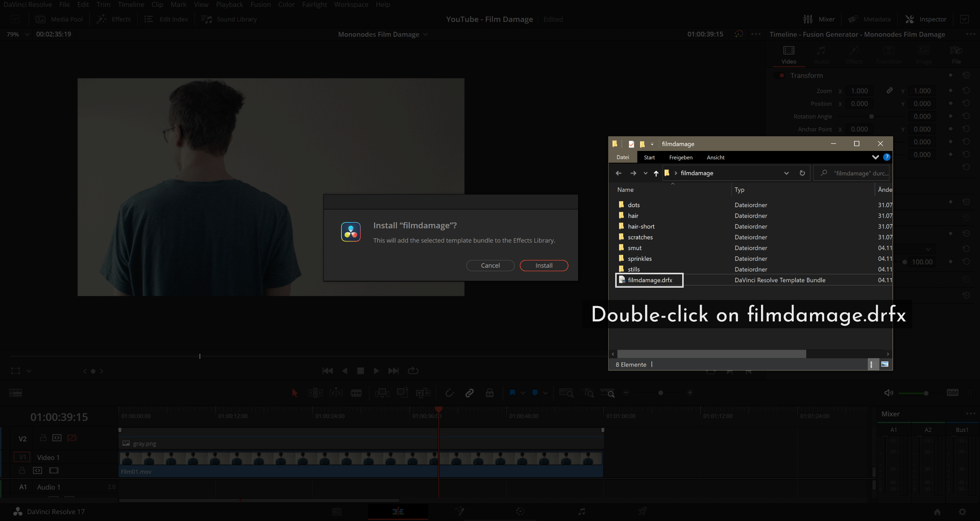980x521 pixels.
Task: Open the Edit Index panel
Action: pos(166,19)
